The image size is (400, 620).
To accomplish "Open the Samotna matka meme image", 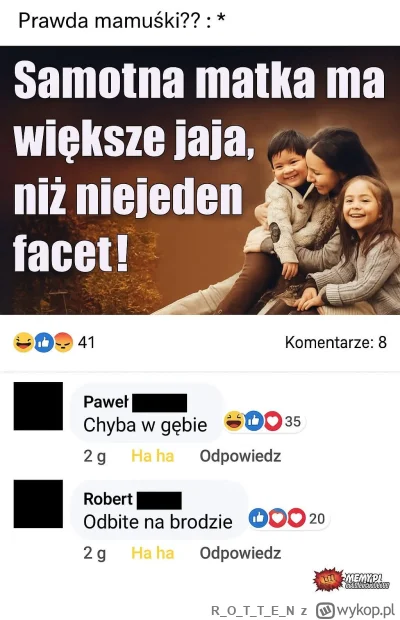I will point(200,180).
